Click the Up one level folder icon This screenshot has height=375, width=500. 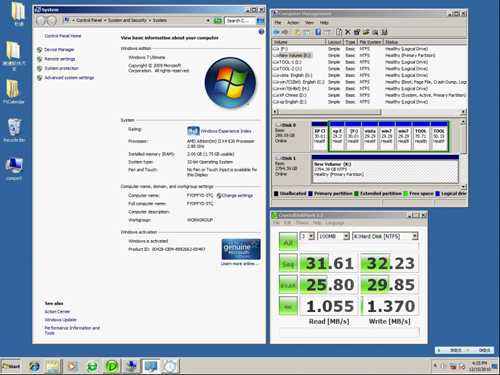297,32
